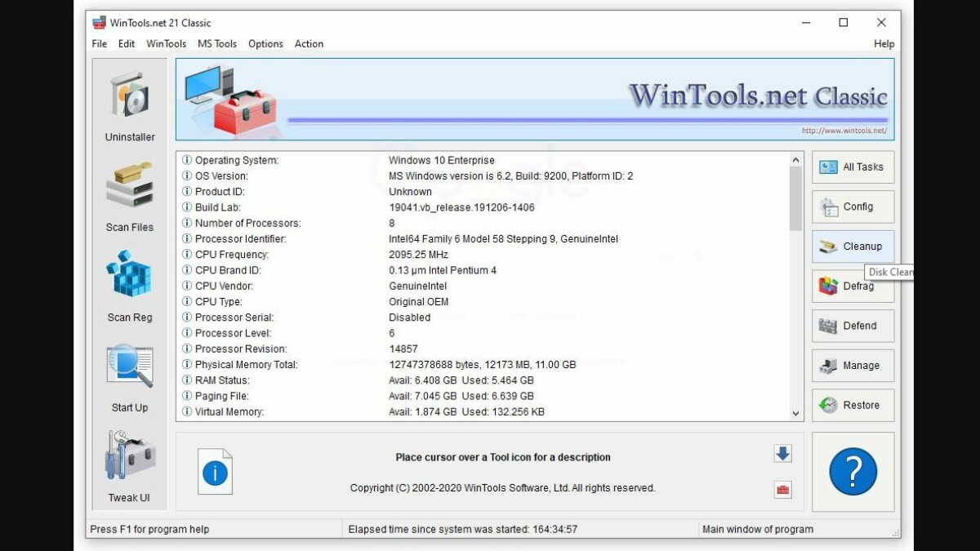980x551 pixels.
Task: Click the info icon beside Build Lab
Action: (x=187, y=207)
